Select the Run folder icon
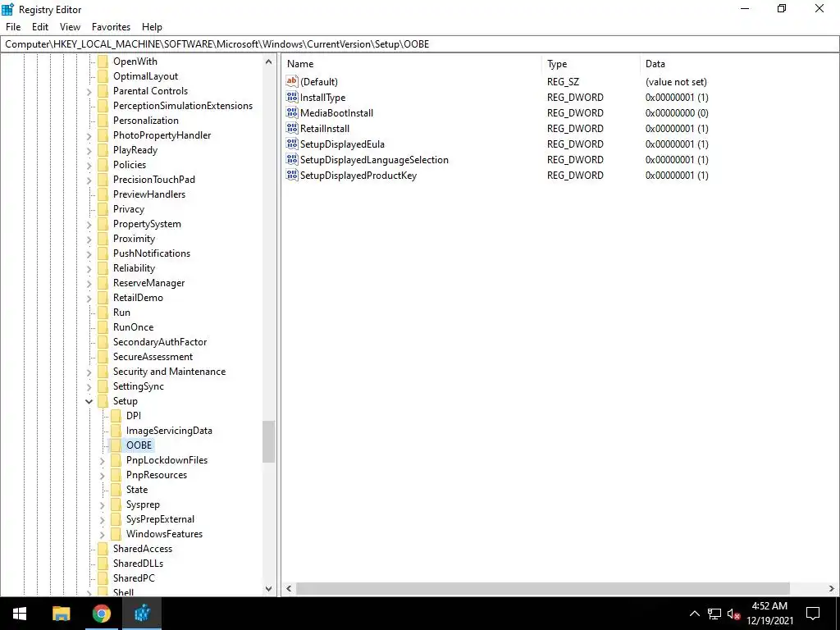840x630 pixels. pyautogui.click(x=103, y=313)
